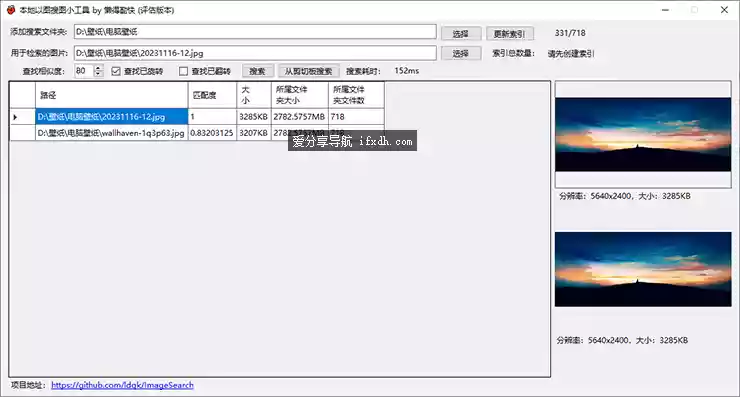Open the github.com ImageSearch project link
Image resolution: width=740 pixels, height=397 pixels.
click(122, 385)
